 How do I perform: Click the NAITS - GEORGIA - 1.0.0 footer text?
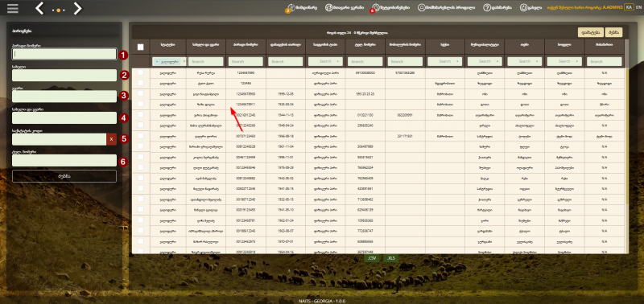coord(322,301)
